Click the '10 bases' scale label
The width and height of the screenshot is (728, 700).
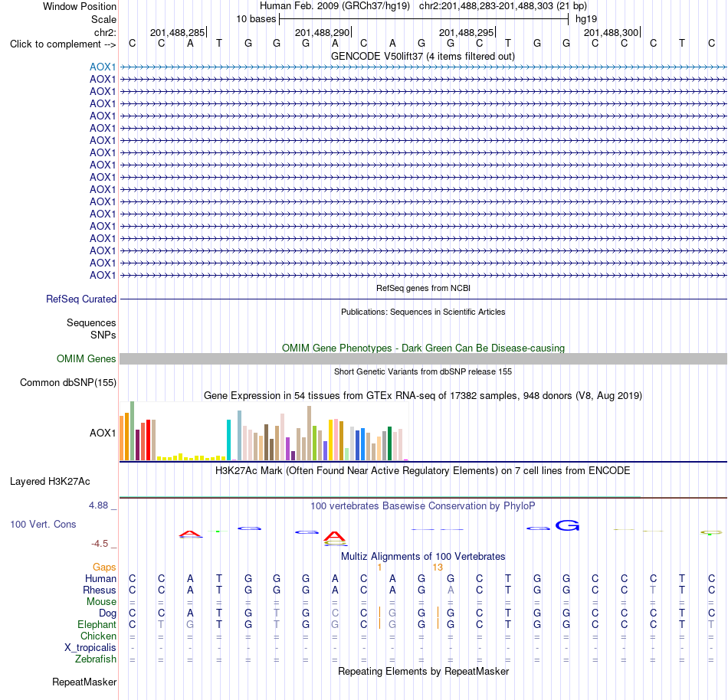(x=256, y=19)
